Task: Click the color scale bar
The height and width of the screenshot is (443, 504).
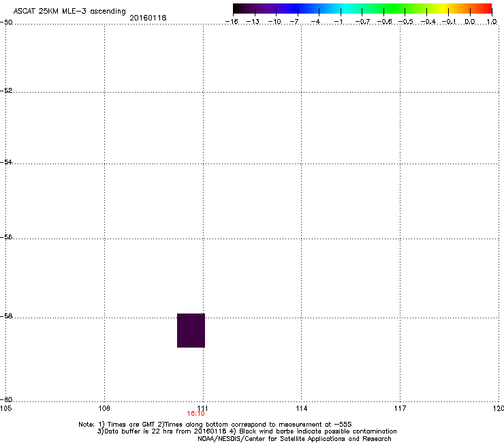Action: tap(362, 9)
